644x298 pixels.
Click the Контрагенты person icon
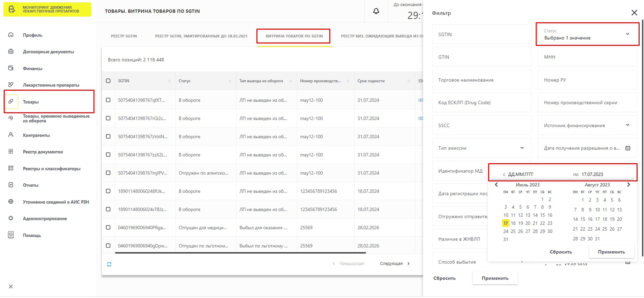[x=11, y=135]
